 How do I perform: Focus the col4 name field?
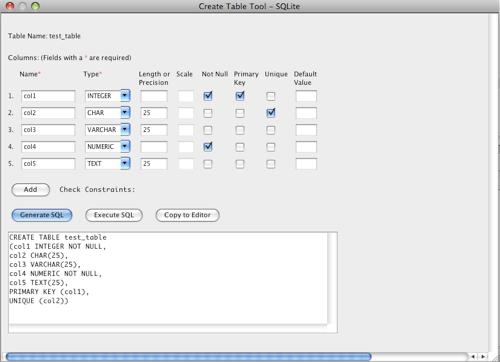(48, 147)
